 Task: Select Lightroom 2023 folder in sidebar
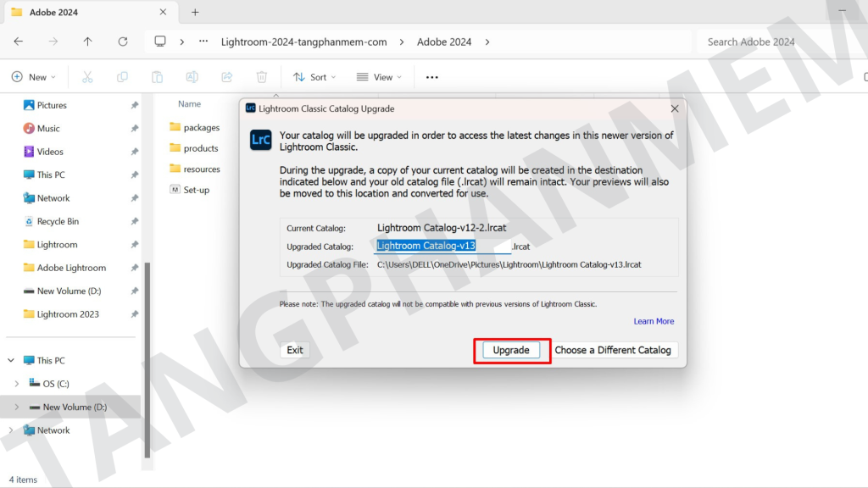pyautogui.click(x=68, y=314)
